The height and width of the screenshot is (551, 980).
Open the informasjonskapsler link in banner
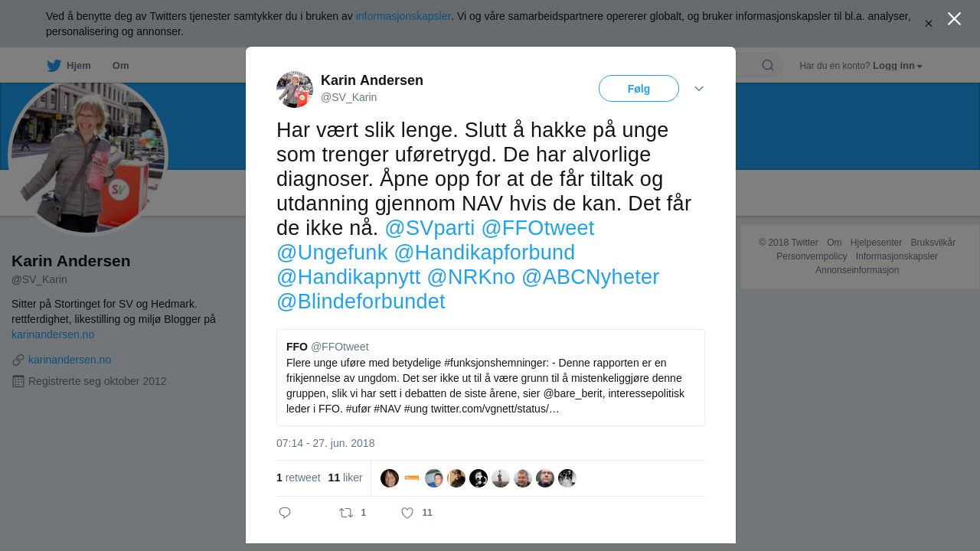pyautogui.click(x=403, y=16)
